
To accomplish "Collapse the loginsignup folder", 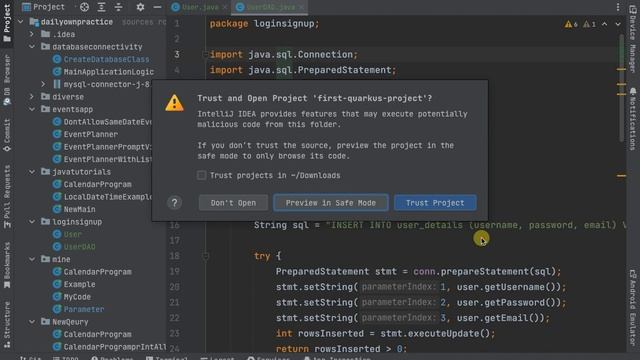I will [32, 222].
